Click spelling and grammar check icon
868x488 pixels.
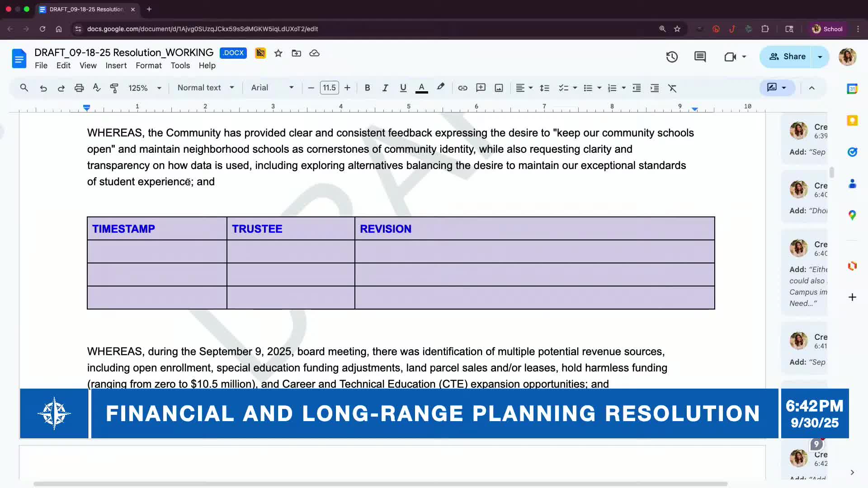pyautogui.click(x=96, y=88)
